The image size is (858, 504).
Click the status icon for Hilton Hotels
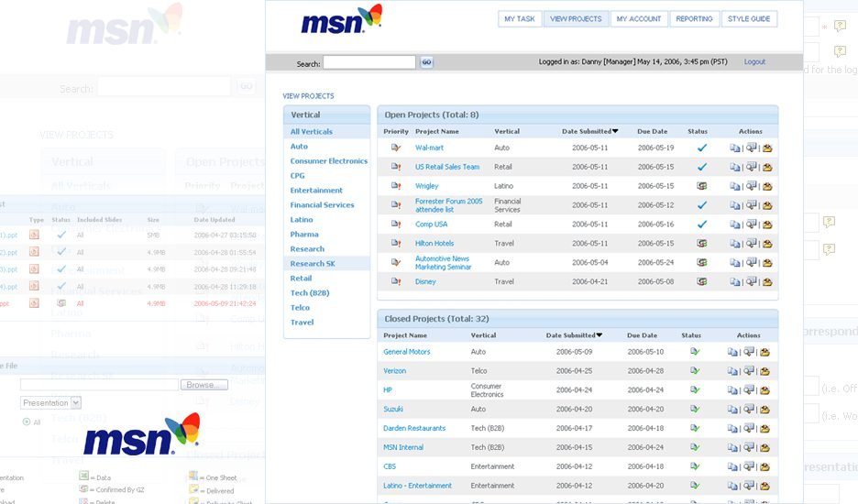(x=701, y=244)
